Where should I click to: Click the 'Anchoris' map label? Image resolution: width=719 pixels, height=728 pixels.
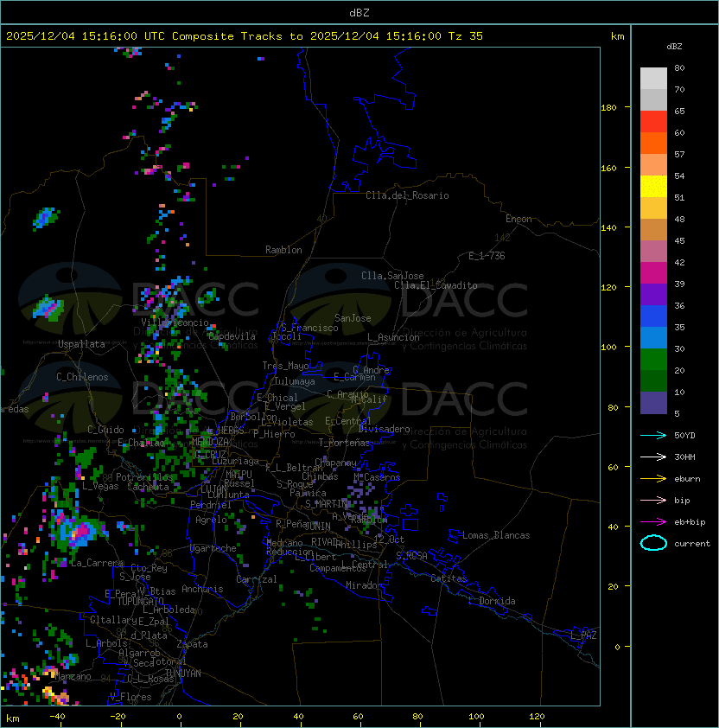tap(202, 589)
